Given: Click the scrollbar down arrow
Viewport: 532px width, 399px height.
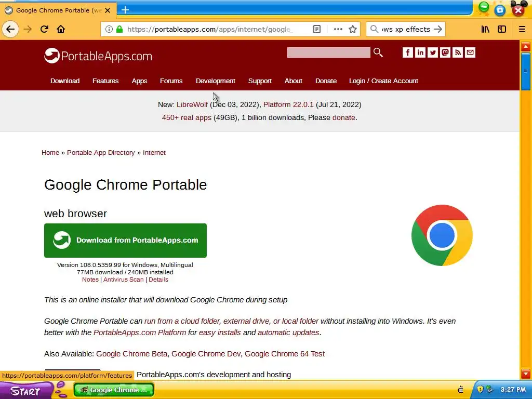Looking at the screenshot, I should coord(526,374).
